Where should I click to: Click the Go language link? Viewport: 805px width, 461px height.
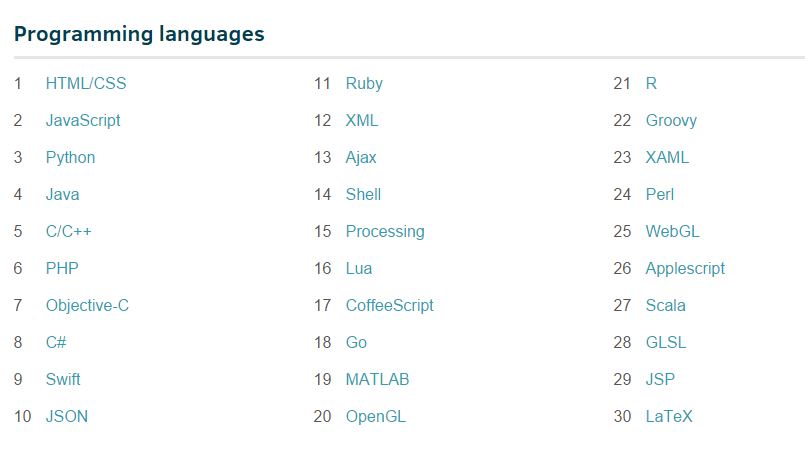coord(356,343)
